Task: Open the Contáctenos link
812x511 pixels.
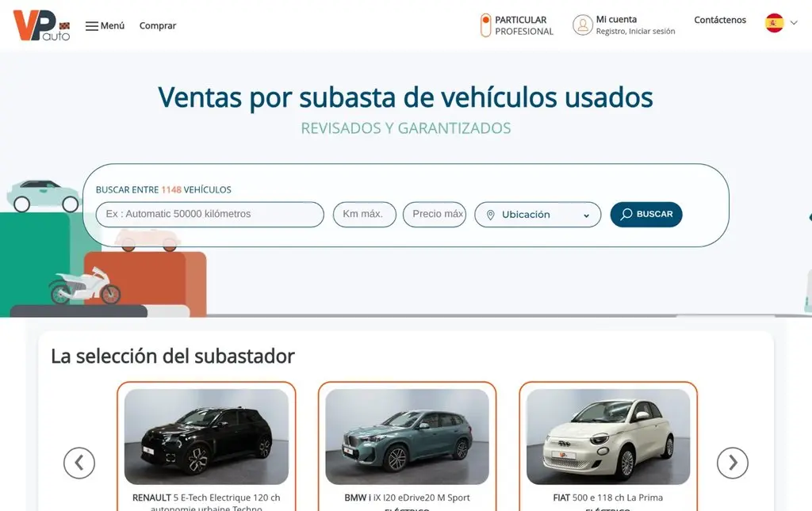Action: [720, 20]
